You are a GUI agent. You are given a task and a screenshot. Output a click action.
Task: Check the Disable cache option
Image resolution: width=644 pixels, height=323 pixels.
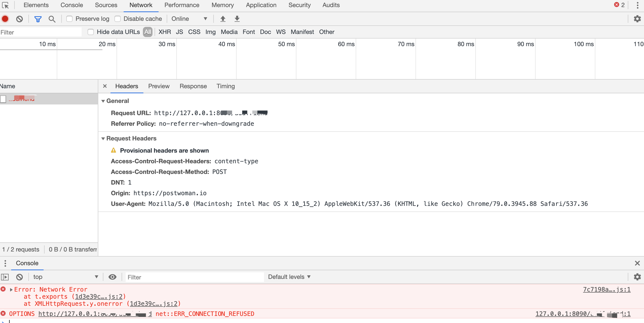118,19
